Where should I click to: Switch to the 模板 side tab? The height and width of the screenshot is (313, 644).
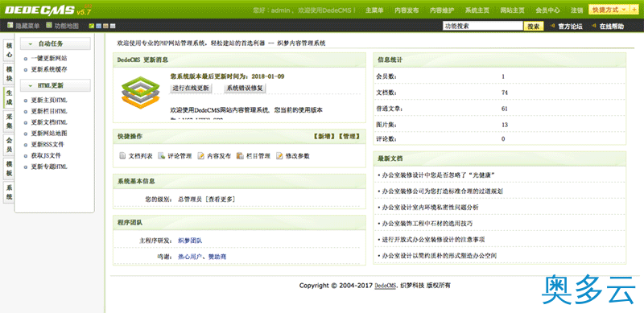click(x=9, y=169)
